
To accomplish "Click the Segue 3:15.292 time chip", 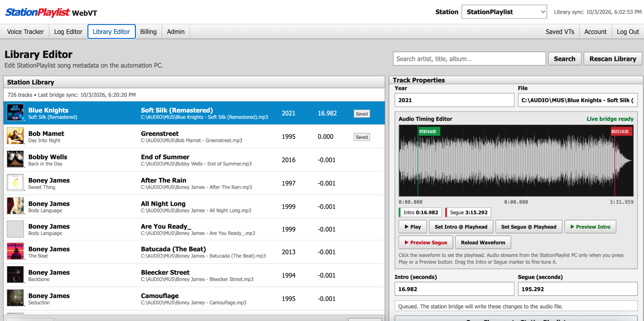I will click(x=468, y=212).
